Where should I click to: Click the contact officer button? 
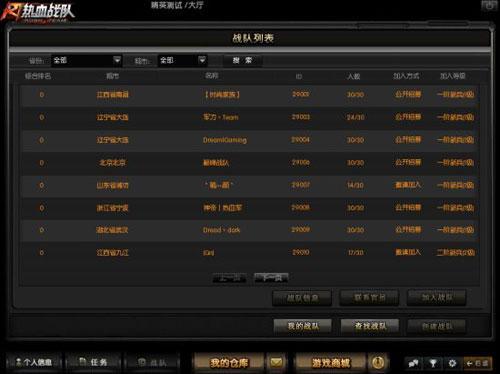369,297
